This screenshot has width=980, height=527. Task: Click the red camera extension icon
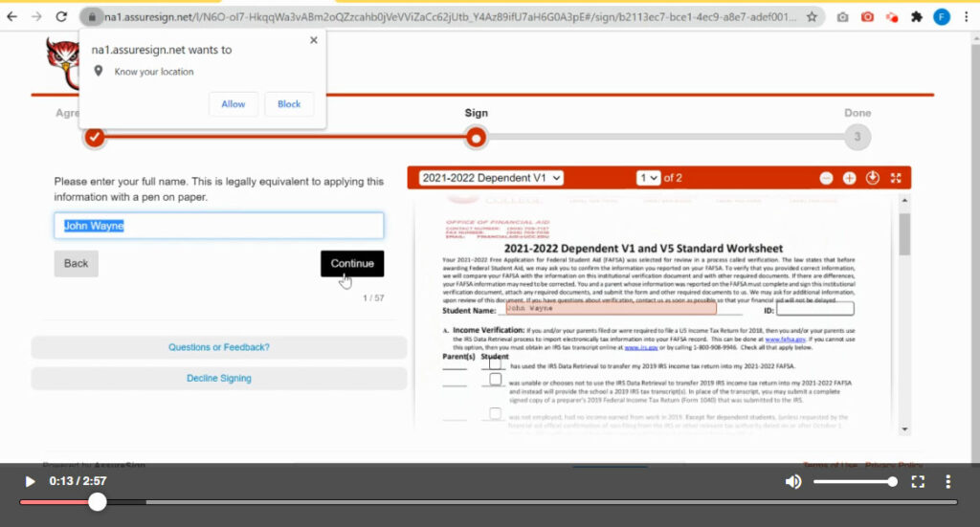pos(867,17)
